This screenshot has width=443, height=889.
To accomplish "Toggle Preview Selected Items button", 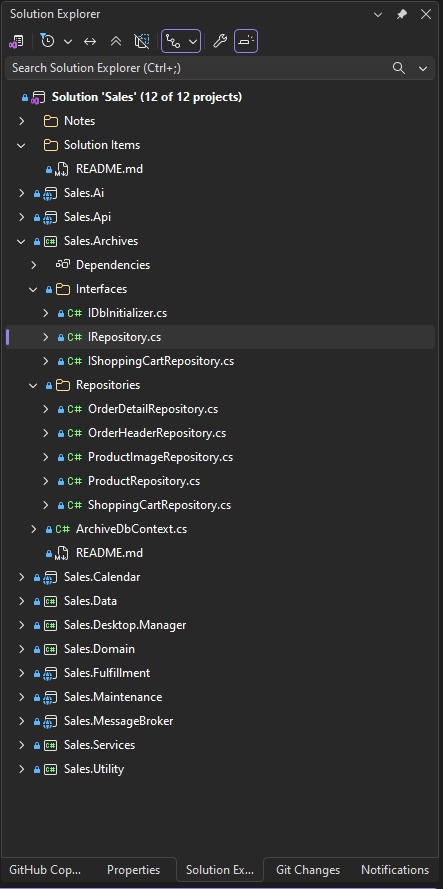I will pos(246,41).
